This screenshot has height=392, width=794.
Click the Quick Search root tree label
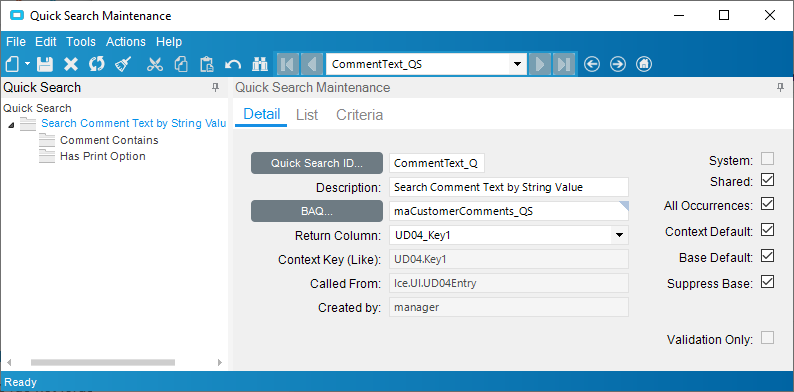[37, 108]
